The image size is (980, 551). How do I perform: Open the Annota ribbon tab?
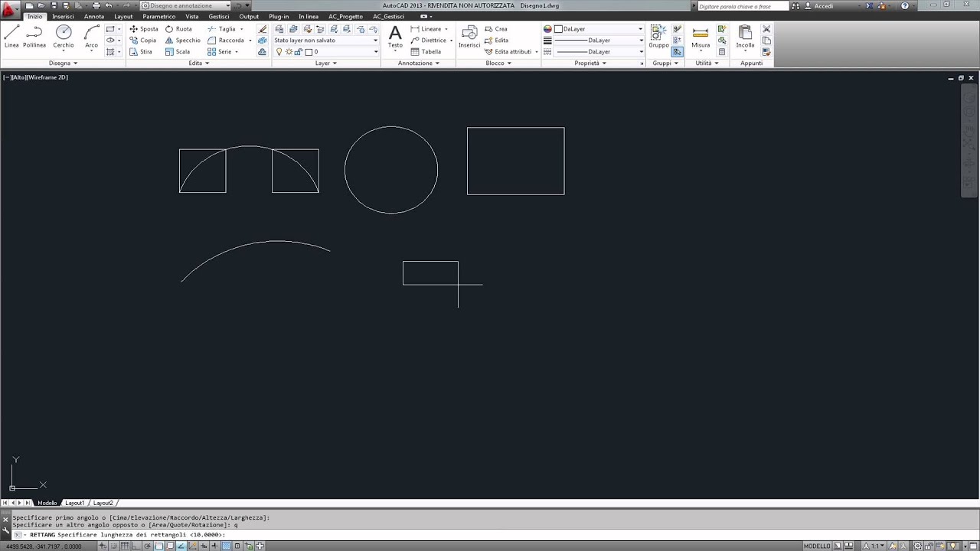[x=94, y=16]
